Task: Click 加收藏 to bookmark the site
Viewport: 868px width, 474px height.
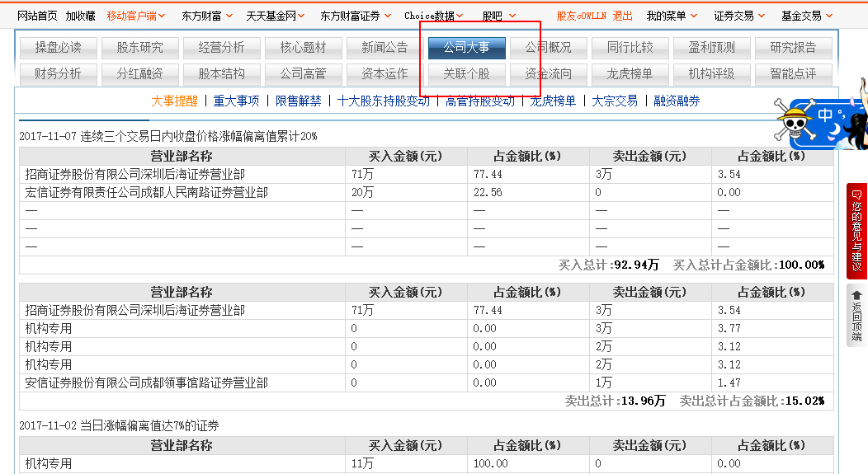Action: pos(81,16)
